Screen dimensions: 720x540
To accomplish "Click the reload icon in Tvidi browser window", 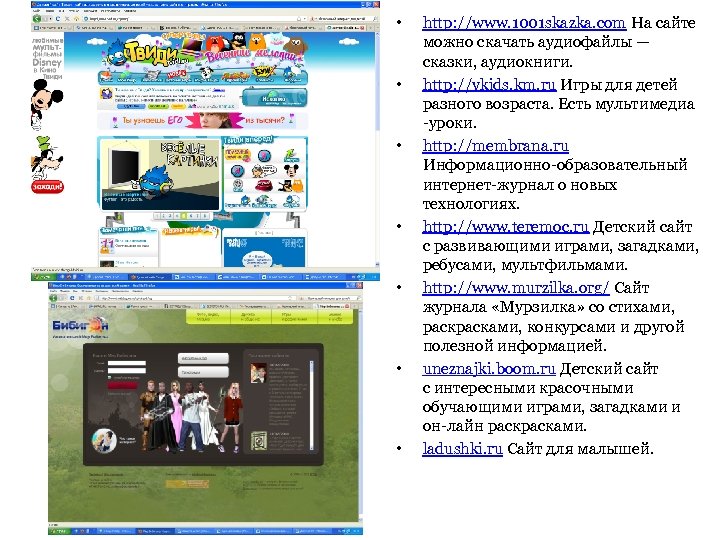I will (x=58, y=19).
